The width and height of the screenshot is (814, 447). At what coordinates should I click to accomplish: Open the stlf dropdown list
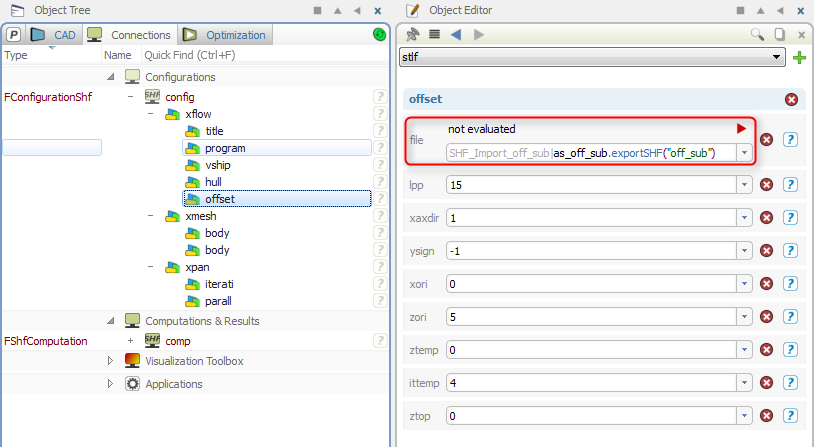point(778,58)
